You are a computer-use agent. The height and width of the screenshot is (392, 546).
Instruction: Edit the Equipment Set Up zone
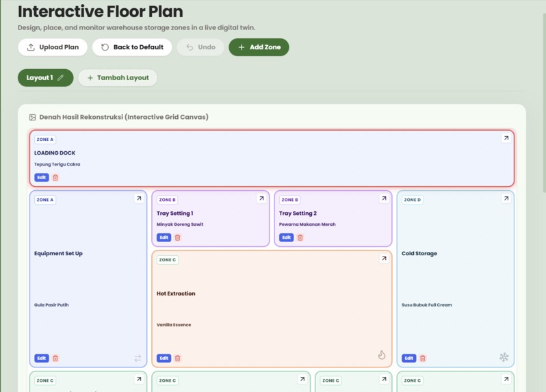(x=42, y=358)
